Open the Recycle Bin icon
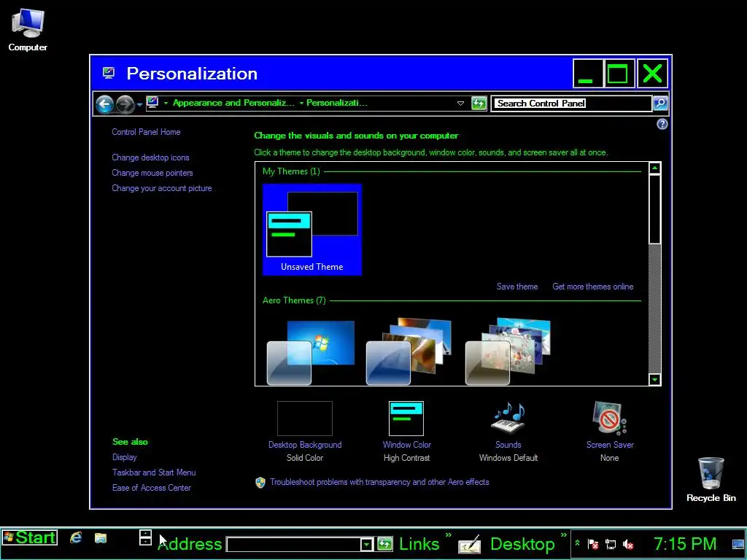 coord(711,479)
